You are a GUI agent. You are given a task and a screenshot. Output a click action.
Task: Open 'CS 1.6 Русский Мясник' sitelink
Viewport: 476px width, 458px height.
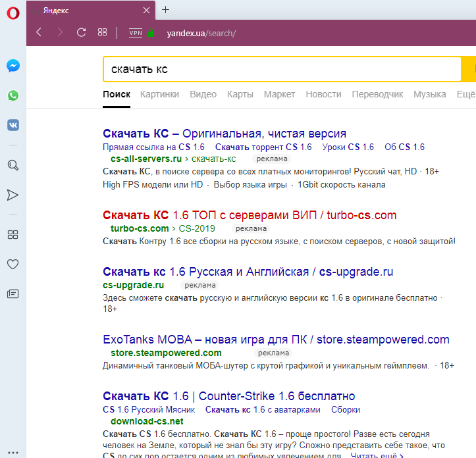pyautogui.click(x=149, y=410)
